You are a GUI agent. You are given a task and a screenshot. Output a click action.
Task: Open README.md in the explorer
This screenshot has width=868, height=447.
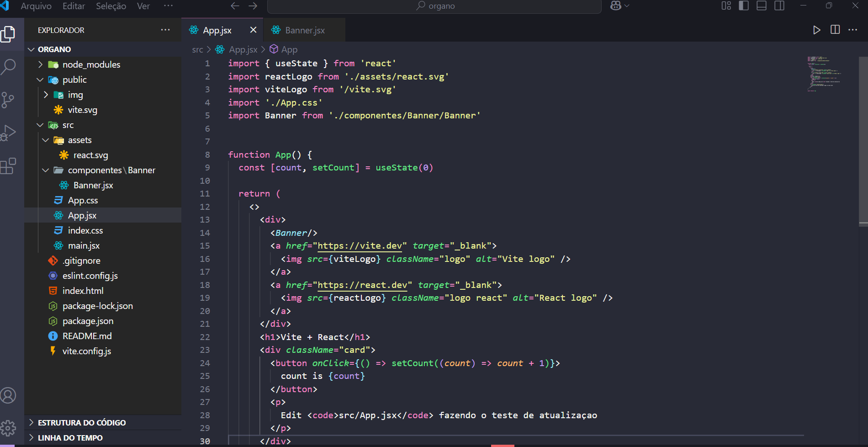click(87, 336)
